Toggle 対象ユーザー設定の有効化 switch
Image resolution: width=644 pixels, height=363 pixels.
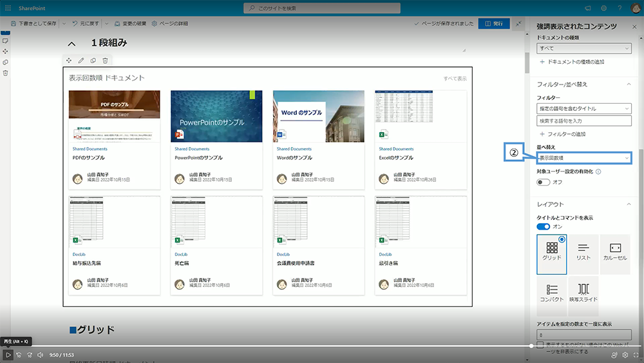click(543, 182)
